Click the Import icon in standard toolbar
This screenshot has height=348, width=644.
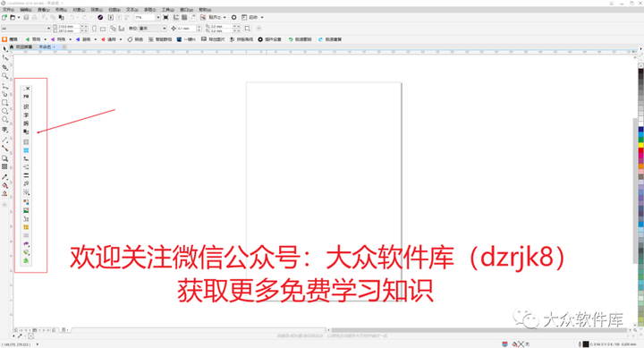click(x=111, y=17)
